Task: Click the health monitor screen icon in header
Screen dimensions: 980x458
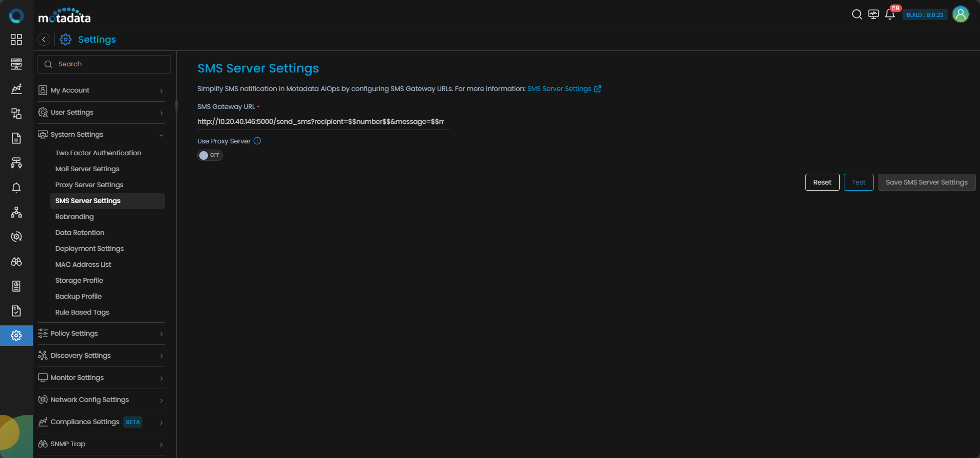Action: click(873, 14)
